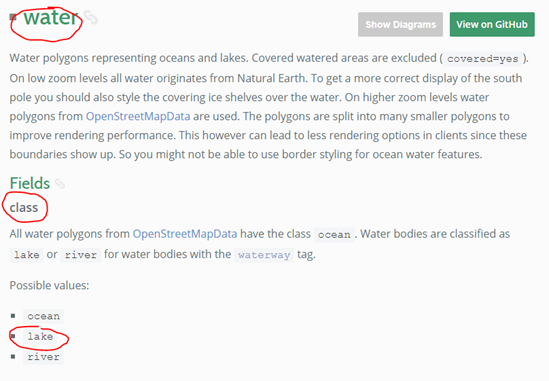This screenshot has height=381, width=549.
Task: Click the square bullet before water heading
Action: [x=13, y=17]
